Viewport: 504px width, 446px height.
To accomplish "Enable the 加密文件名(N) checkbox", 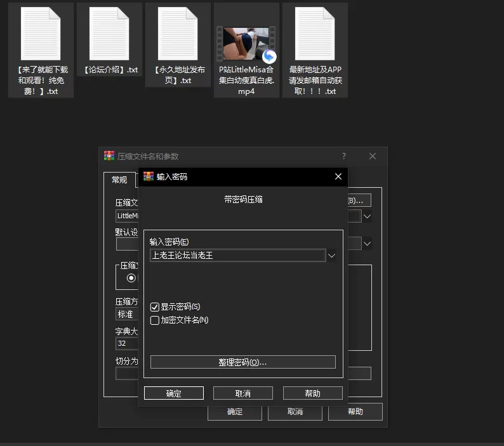I will coord(155,320).
